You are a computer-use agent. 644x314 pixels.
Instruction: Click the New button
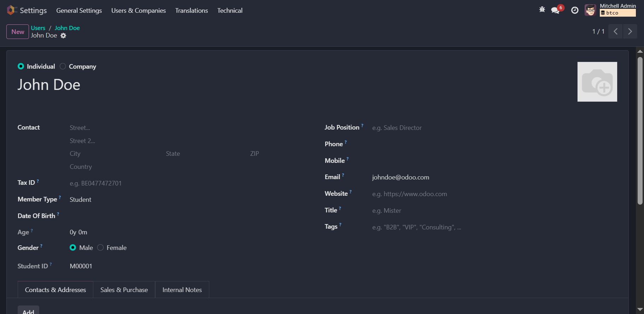click(18, 32)
